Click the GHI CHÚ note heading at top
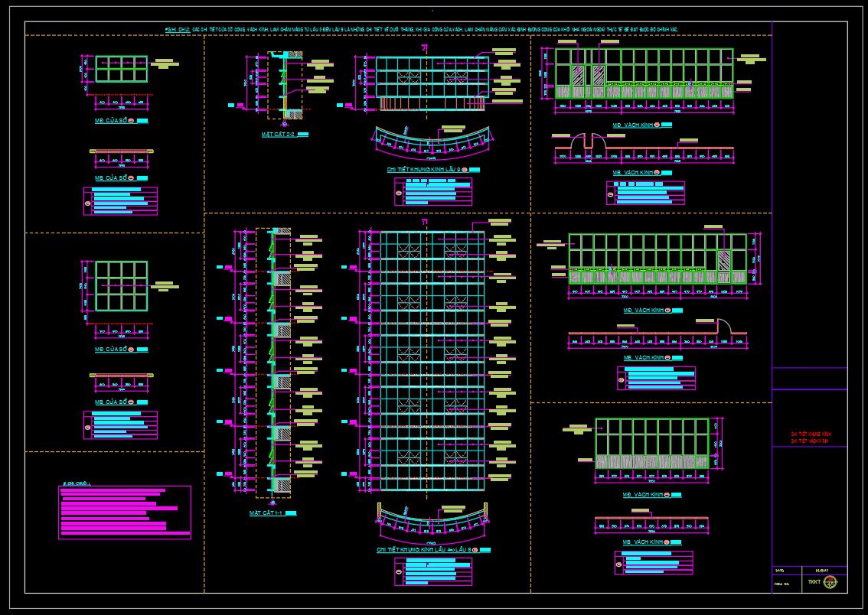The image size is (868, 615). click(177, 29)
